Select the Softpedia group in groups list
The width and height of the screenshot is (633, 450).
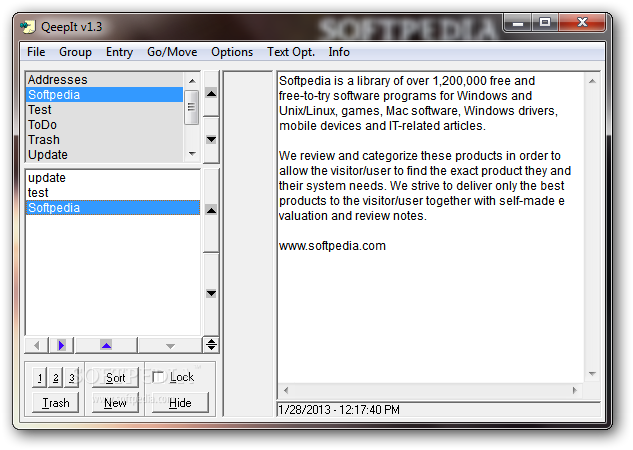[105, 94]
